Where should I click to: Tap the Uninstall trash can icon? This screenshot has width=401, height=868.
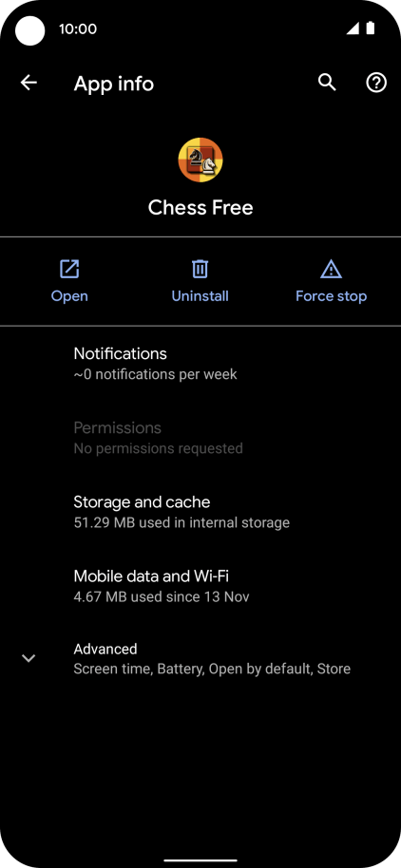pos(200,269)
